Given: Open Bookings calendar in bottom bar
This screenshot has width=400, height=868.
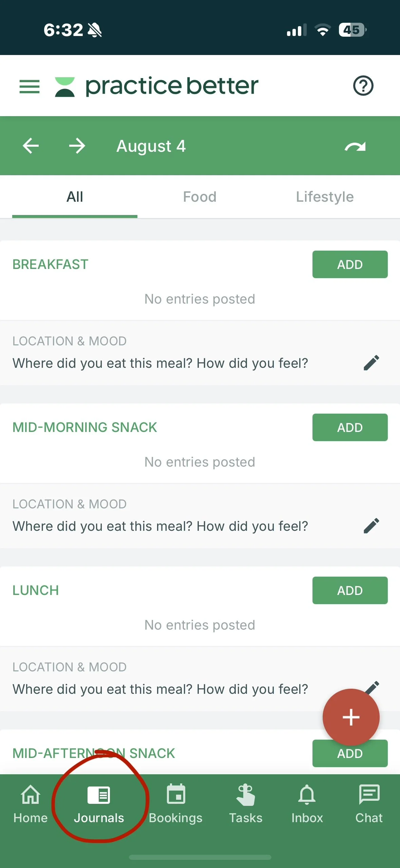Looking at the screenshot, I should (x=176, y=804).
